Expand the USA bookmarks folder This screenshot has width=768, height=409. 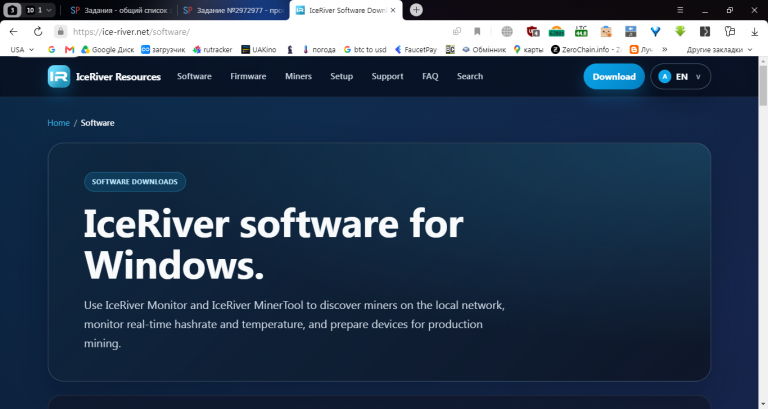coord(22,49)
